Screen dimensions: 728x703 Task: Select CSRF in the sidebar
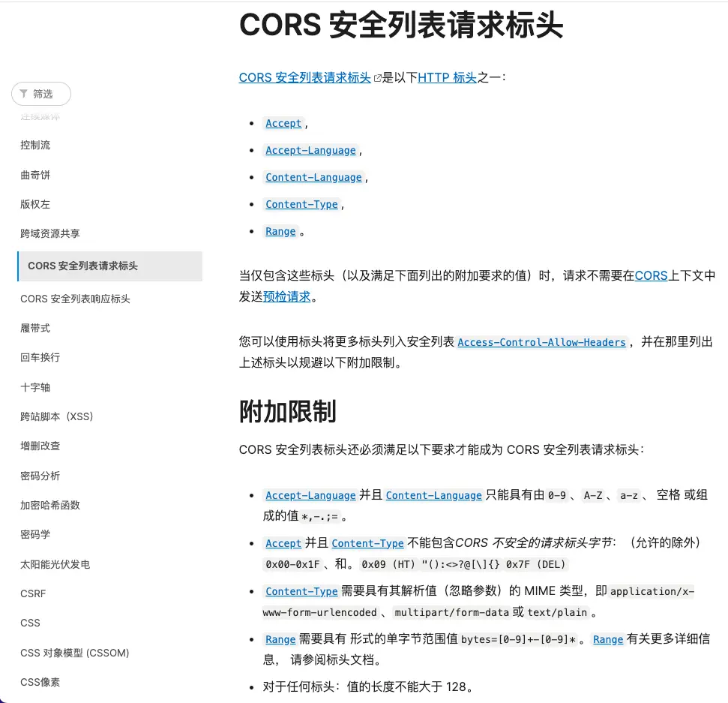(33, 593)
